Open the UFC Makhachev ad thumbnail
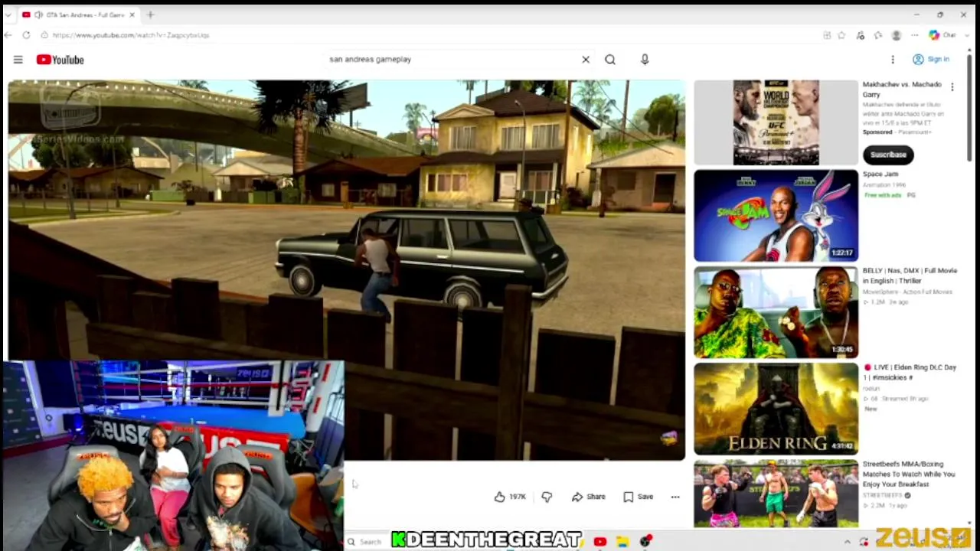The width and height of the screenshot is (980, 551). (776, 122)
